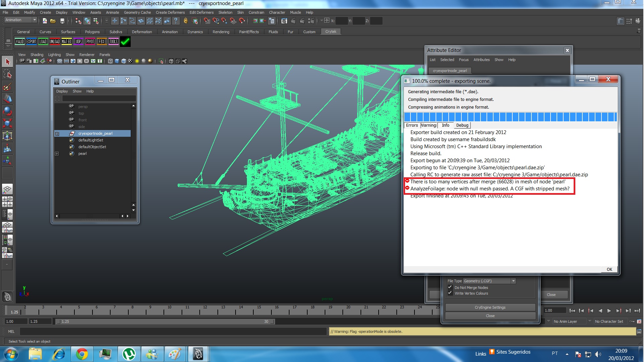This screenshot has width=644, height=362.
Task: Toggle Warnings filter in export log
Action: 429,125
